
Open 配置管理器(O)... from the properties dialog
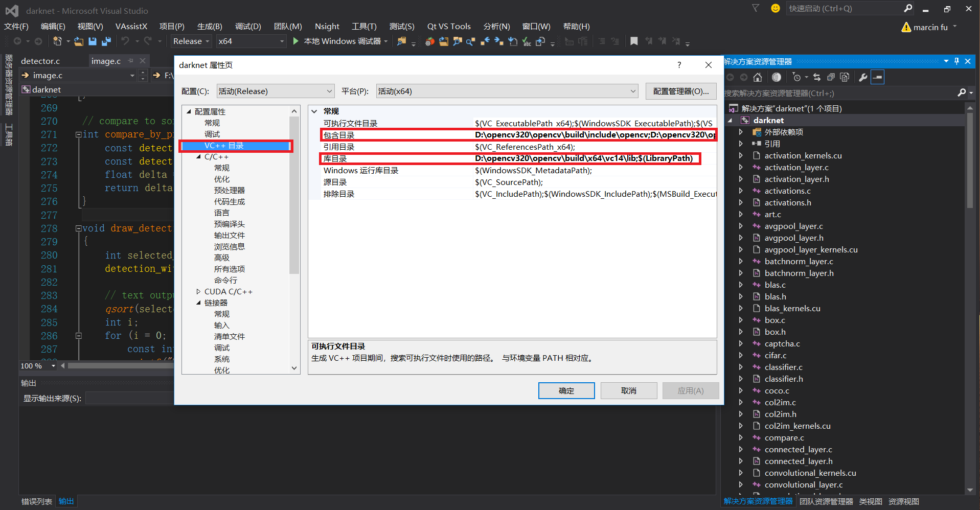click(x=681, y=91)
